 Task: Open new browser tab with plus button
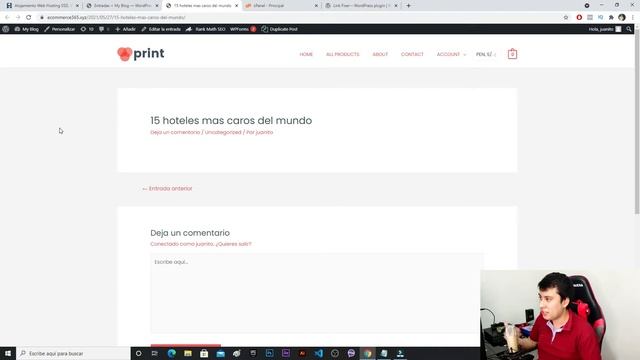(408, 6)
